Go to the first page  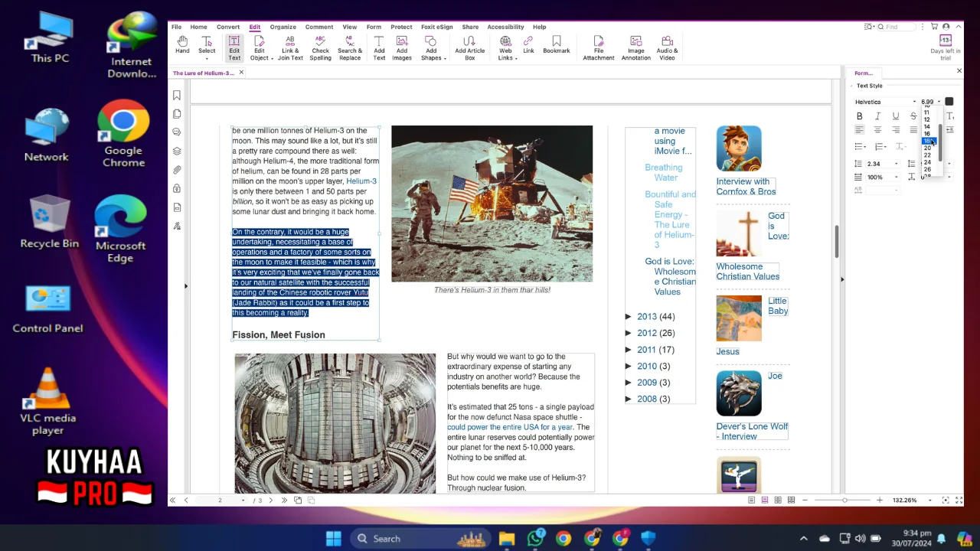173,500
